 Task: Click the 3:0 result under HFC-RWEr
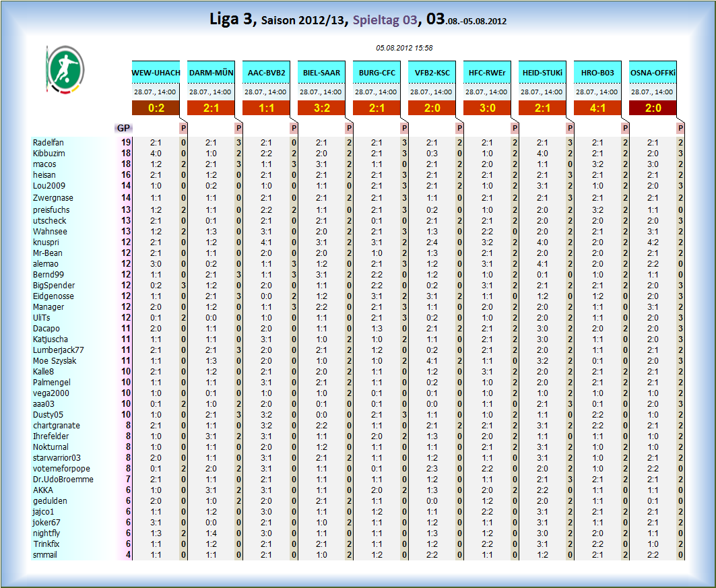point(488,108)
